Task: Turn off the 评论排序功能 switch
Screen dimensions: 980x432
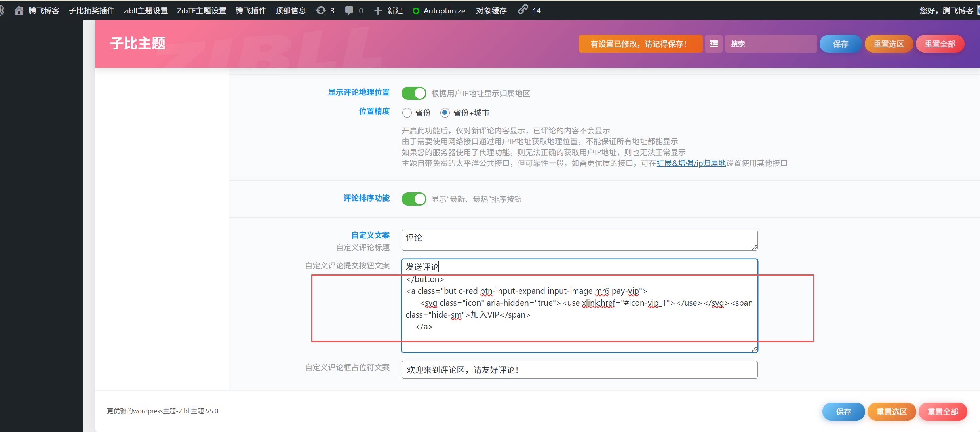Action: click(413, 199)
